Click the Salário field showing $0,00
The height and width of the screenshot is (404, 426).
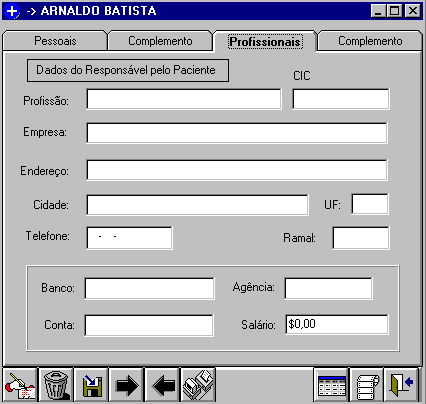337,324
